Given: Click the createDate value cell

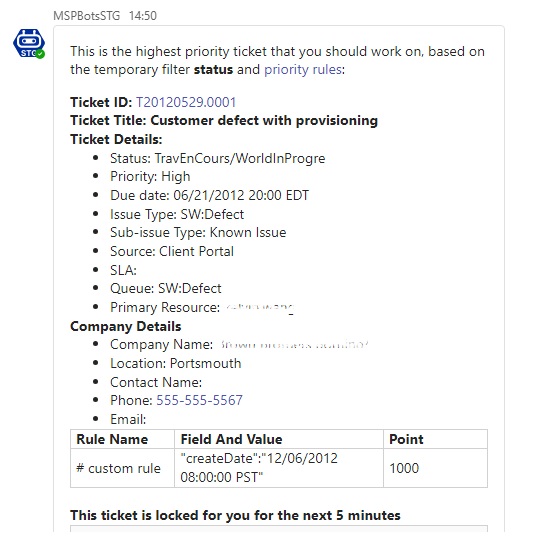Looking at the screenshot, I should click(x=279, y=468).
